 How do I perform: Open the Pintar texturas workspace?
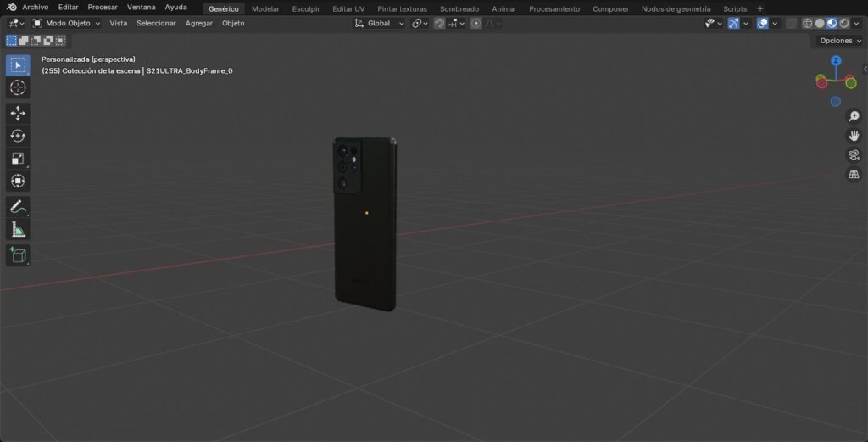pyautogui.click(x=403, y=8)
